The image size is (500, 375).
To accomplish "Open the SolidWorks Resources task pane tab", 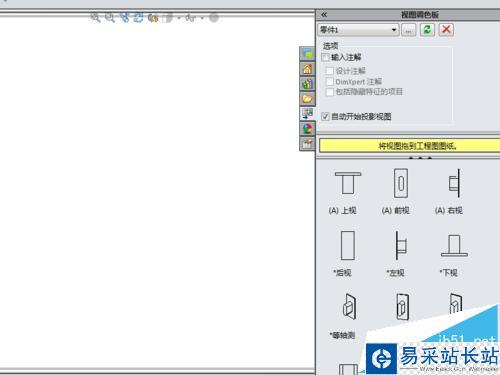I will click(x=307, y=53).
